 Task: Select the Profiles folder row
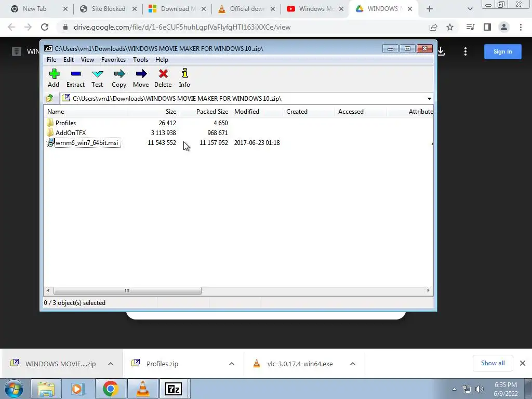click(x=65, y=123)
